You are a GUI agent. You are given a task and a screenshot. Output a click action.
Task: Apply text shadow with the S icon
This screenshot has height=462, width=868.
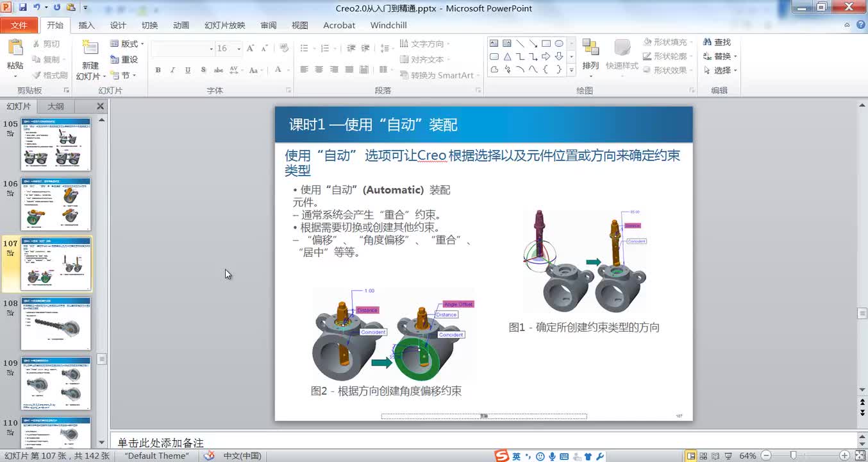pyautogui.click(x=203, y=70)
